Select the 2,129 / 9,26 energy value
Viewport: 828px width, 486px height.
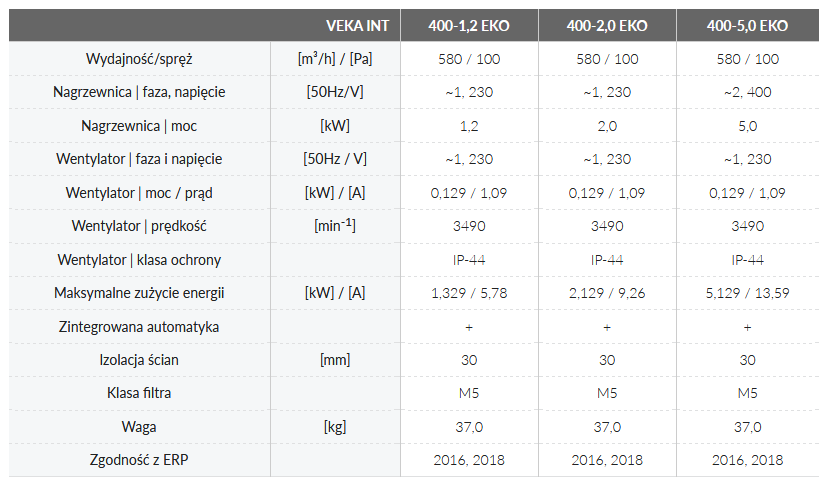pyautogui.click(x=607, y=293)
